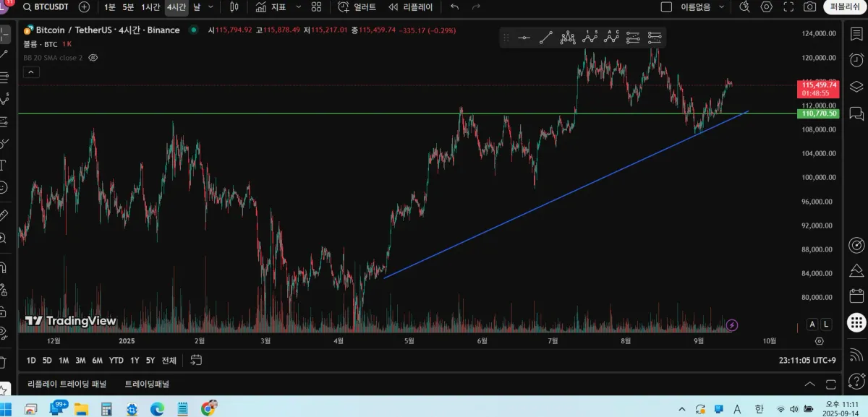
Task: Click the green 110,770.50 price line label
Action: click(x=819, y=113)
